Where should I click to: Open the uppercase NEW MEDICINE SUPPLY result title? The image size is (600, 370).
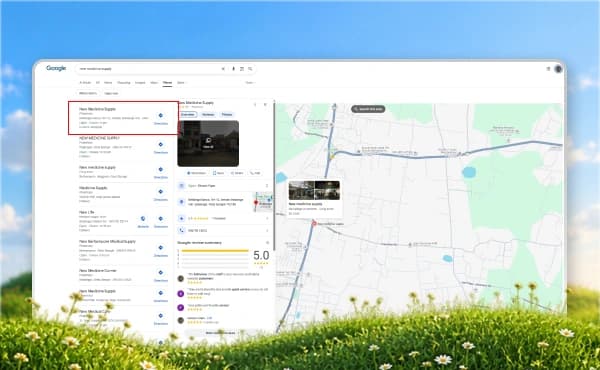[x=99, y=138]
